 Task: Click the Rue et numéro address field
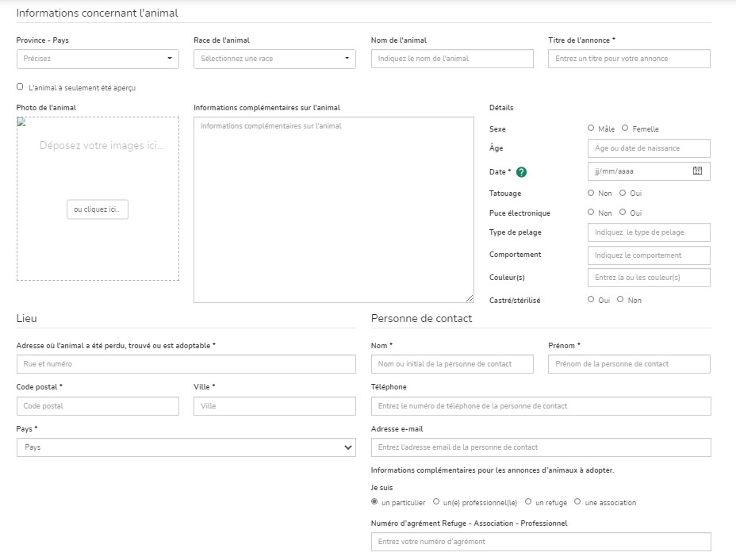point(186,364)
